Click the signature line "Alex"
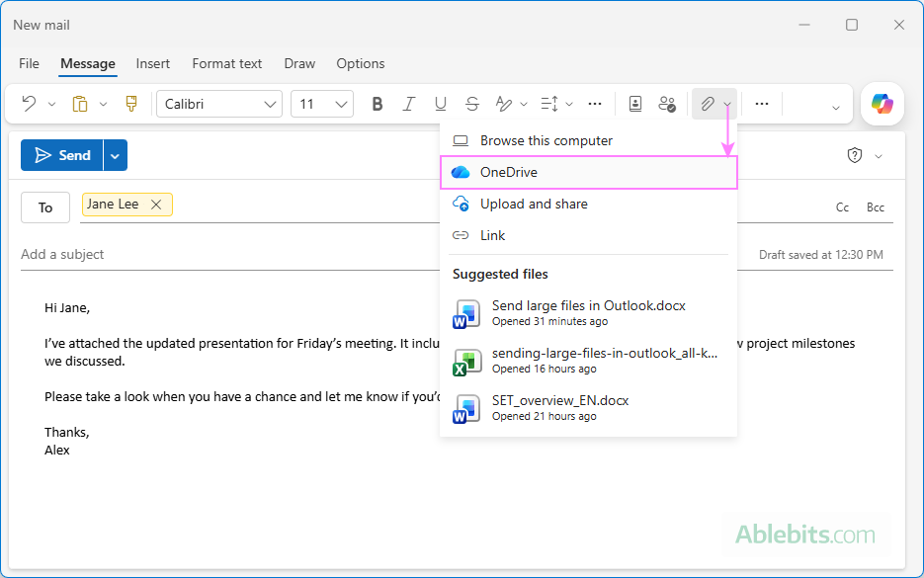 click(57, 451)
